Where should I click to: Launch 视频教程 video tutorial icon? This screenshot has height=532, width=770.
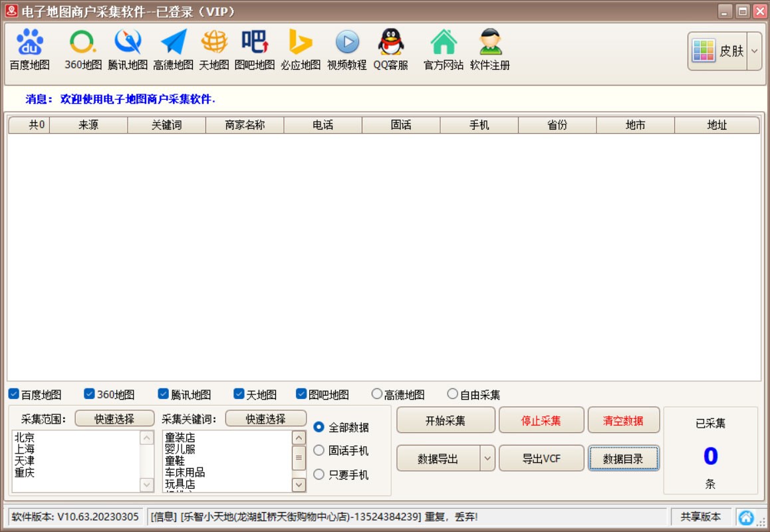(346, 43)
